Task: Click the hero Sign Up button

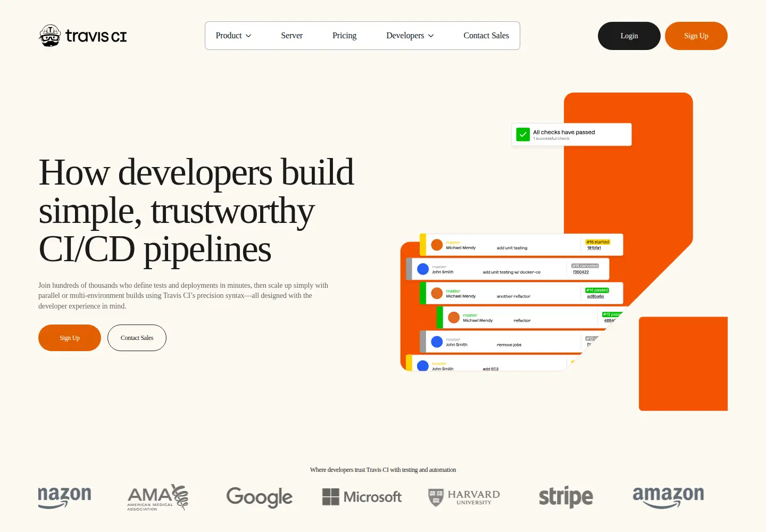Action: pyautogui.click(x=70, y=338)
